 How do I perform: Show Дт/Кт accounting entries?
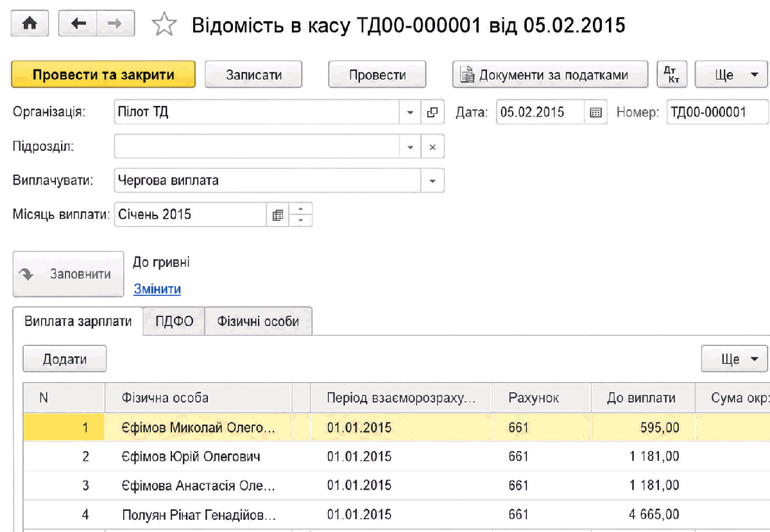672,74
